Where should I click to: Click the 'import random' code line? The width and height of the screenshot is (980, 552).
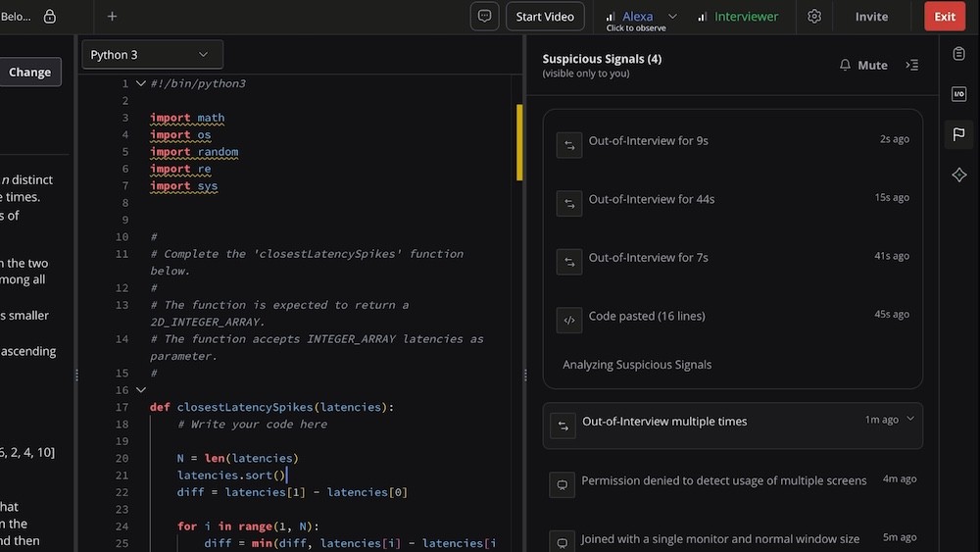(194, 152)
